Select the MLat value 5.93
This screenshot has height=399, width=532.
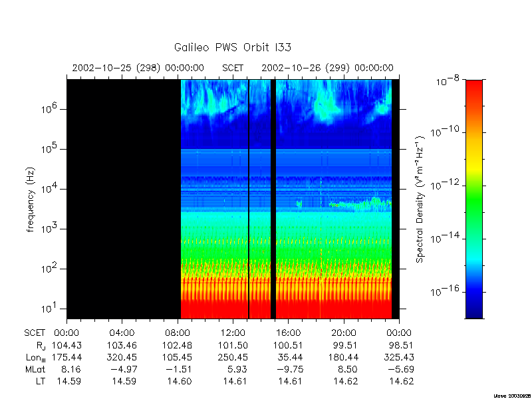(x=237, y=369)
